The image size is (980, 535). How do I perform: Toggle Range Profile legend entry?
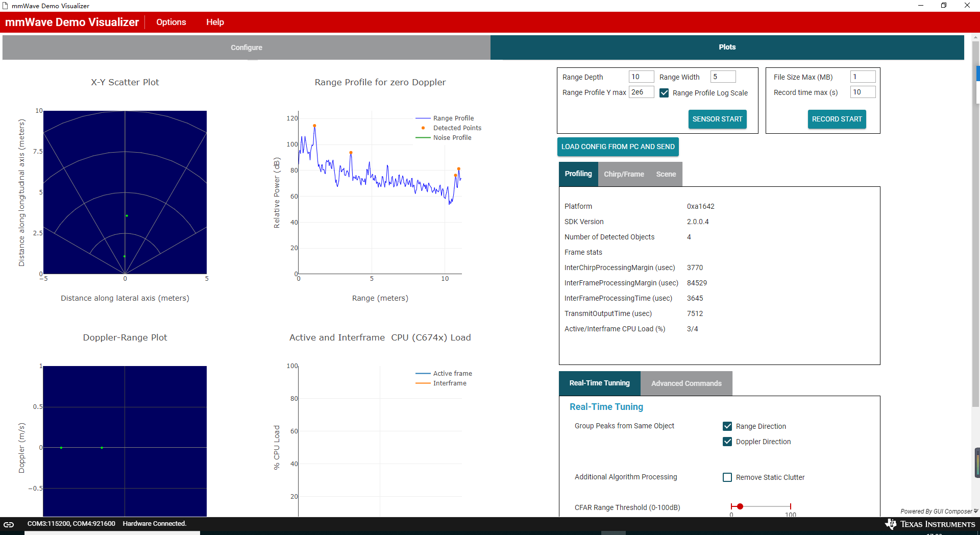point(445,118)
